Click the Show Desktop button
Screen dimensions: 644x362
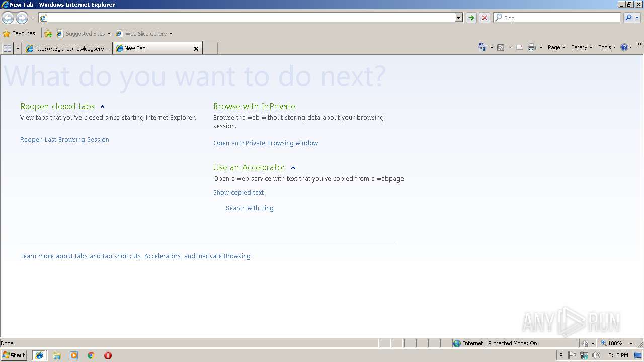(x=638, y=355)
